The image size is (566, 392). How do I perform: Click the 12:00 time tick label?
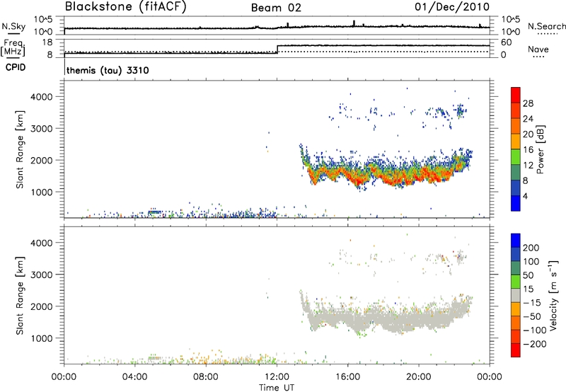pyautogui.click(x=277, y=377)
